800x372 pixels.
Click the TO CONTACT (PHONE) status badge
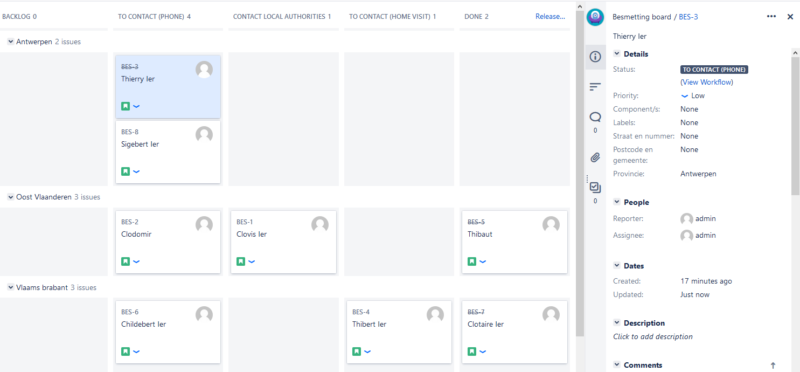pos(714,70)
